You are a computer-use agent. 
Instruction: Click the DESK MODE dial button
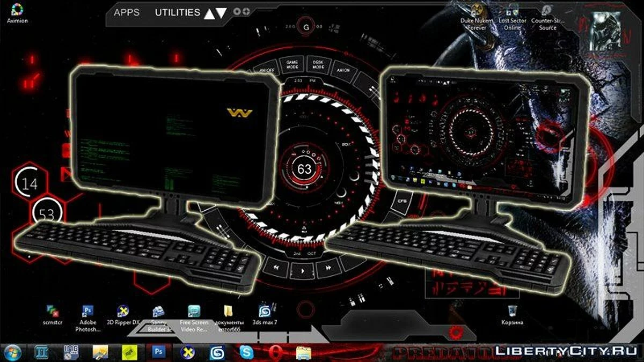(x=318, y=65)
